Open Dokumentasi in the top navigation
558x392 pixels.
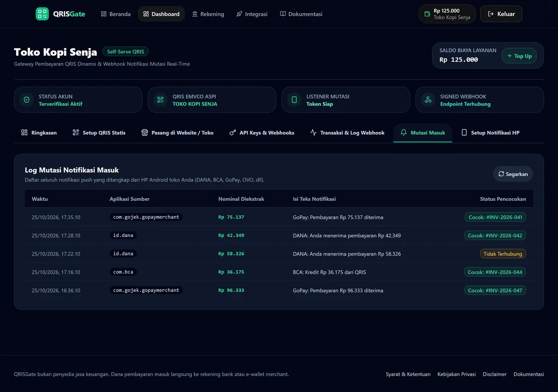[301, 14]
